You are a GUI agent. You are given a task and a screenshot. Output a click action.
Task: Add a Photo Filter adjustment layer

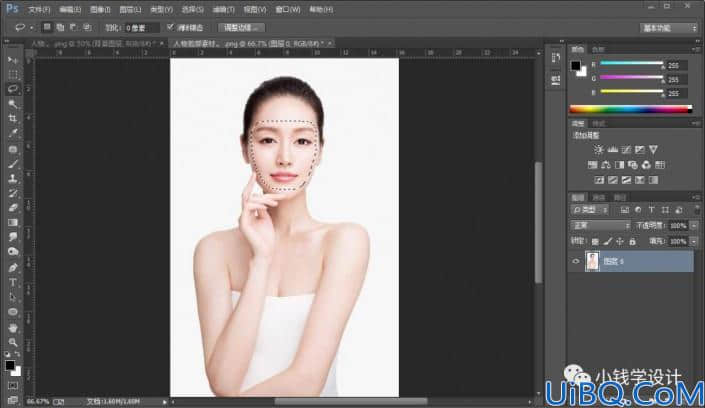(x=633, y=165)
